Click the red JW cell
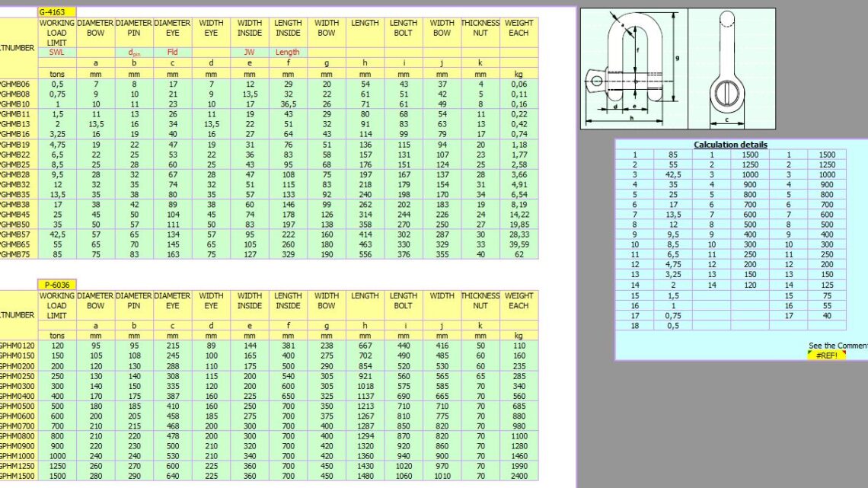The height and width of the screenshot is (488, 868). pos(250,52)
